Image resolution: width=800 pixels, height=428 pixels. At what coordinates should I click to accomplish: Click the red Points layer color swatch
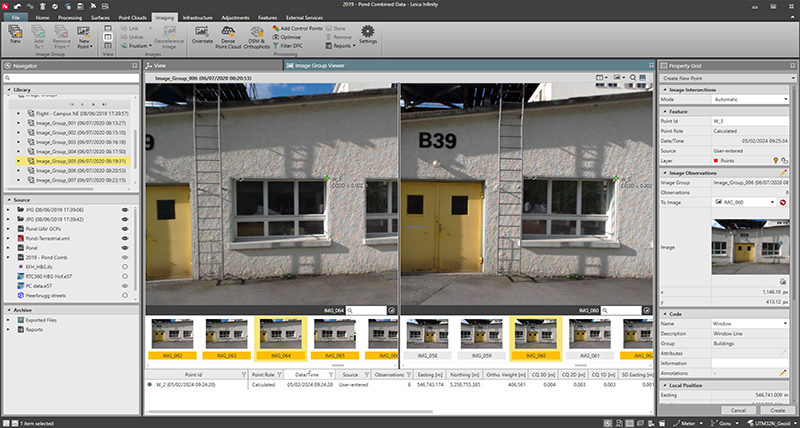tap(718, 159)
